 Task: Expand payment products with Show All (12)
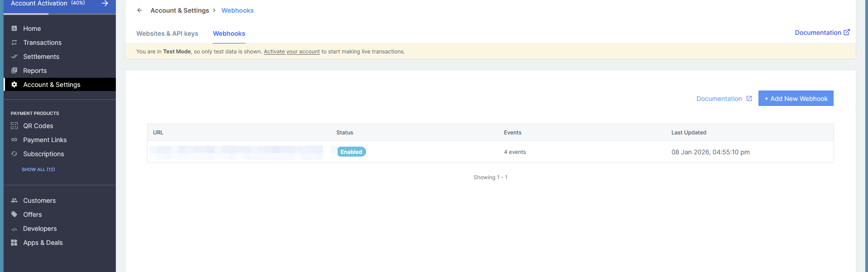(38, 169)
